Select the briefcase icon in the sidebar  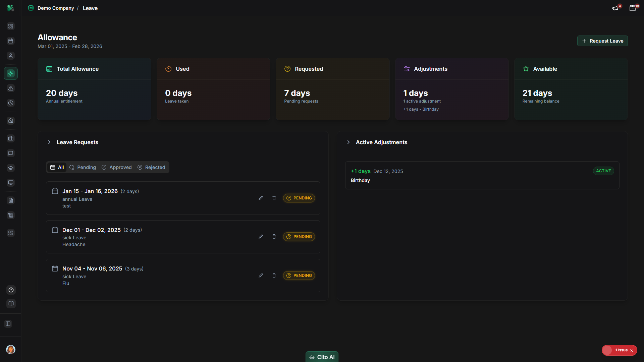[11, 138]
